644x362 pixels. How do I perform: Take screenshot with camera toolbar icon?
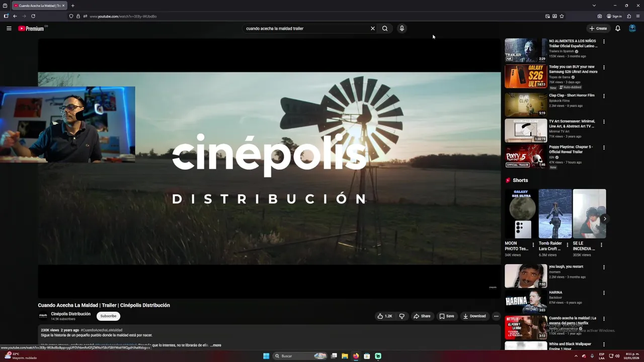tap(600, 16)
